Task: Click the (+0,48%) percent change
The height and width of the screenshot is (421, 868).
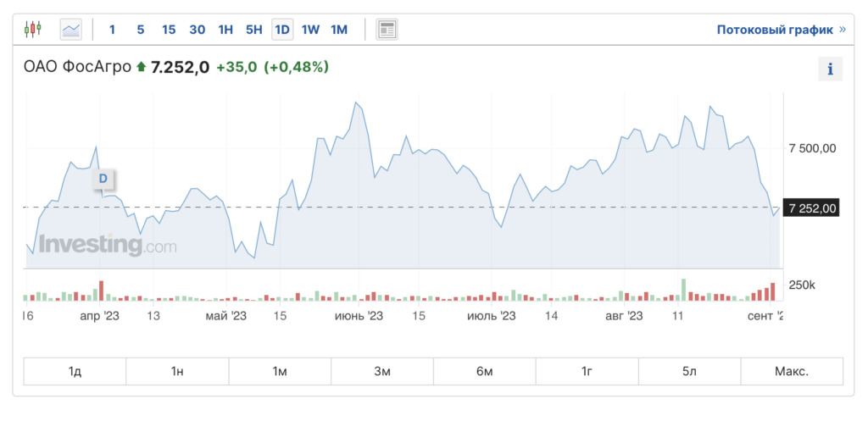Action: 296,68
